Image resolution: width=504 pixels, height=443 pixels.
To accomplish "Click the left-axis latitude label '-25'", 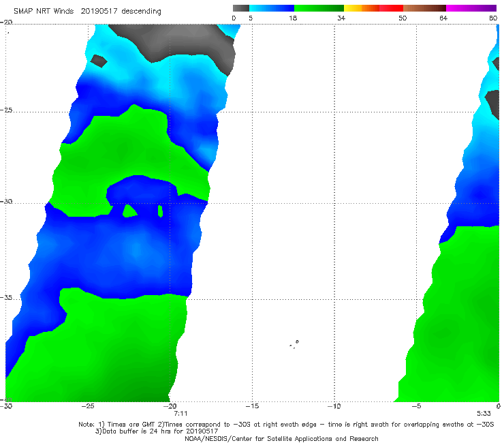I will pyautogui.click(x=6, y=110).
